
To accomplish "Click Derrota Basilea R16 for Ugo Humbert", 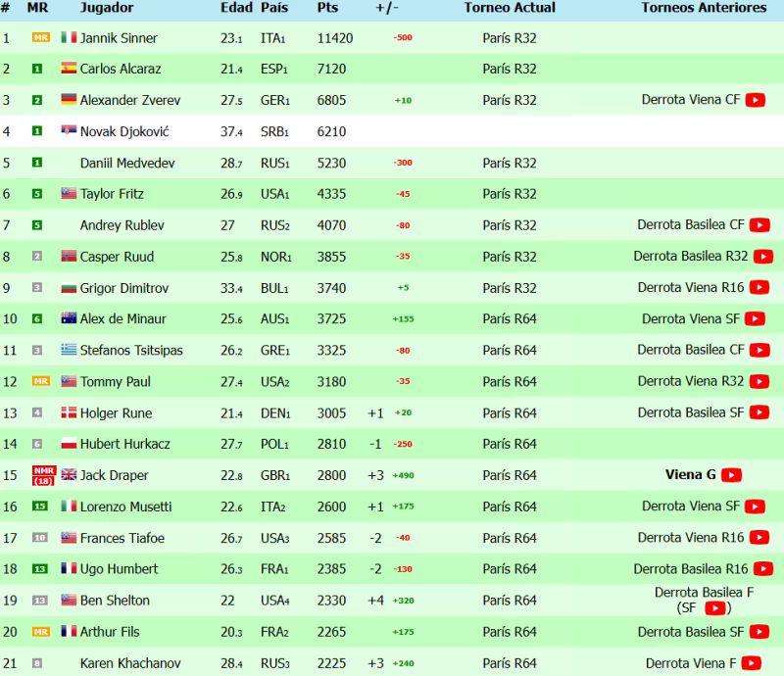I will pyautogui.click(x=691, y=569).
